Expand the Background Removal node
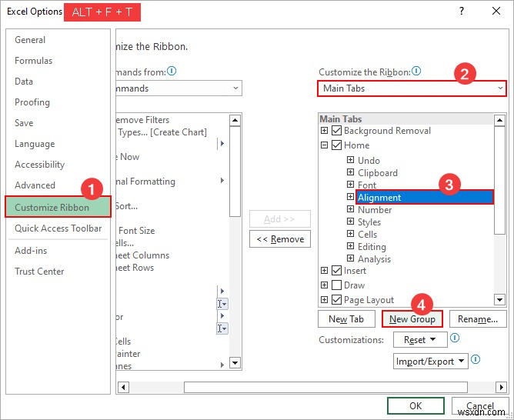514x420 pixels. tap(324, 131)
